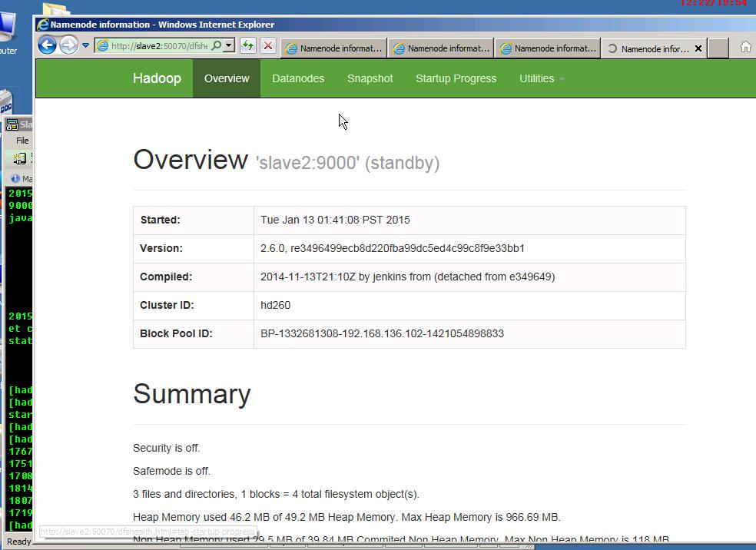Click the Compiled value by jenkins
This screenshot has width=756, height=550.
pyautogui.click(x=407, y=277)
